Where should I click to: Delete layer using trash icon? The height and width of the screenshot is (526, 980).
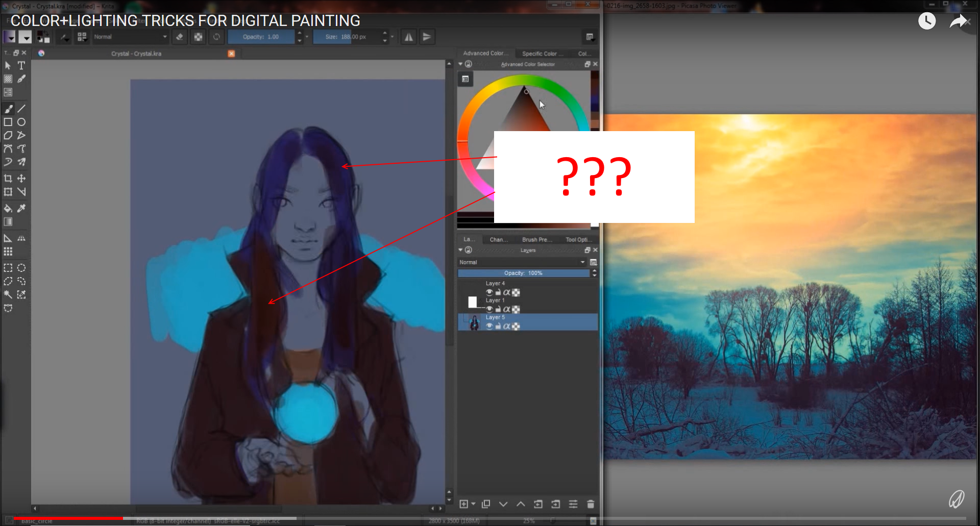(x=591, y=504)
